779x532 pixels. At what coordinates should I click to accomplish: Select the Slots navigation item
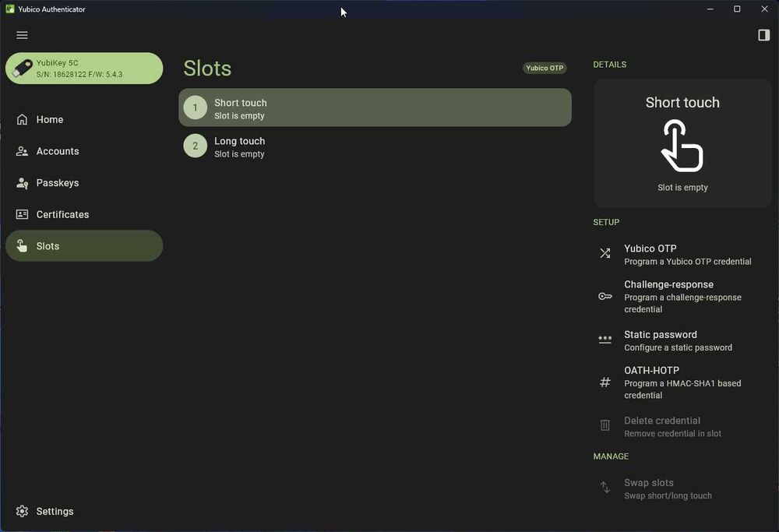pos(84,246)
